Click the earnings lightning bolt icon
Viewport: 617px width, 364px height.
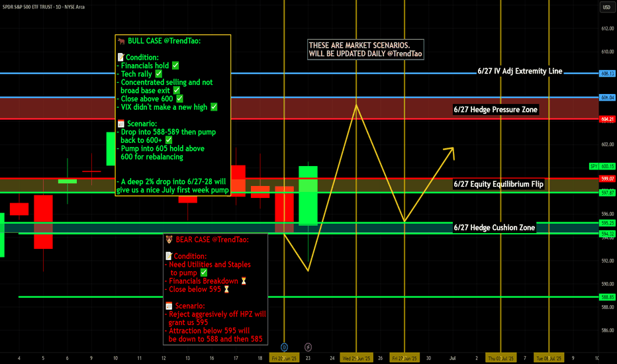pyautogui.click(x=308, y=347)
